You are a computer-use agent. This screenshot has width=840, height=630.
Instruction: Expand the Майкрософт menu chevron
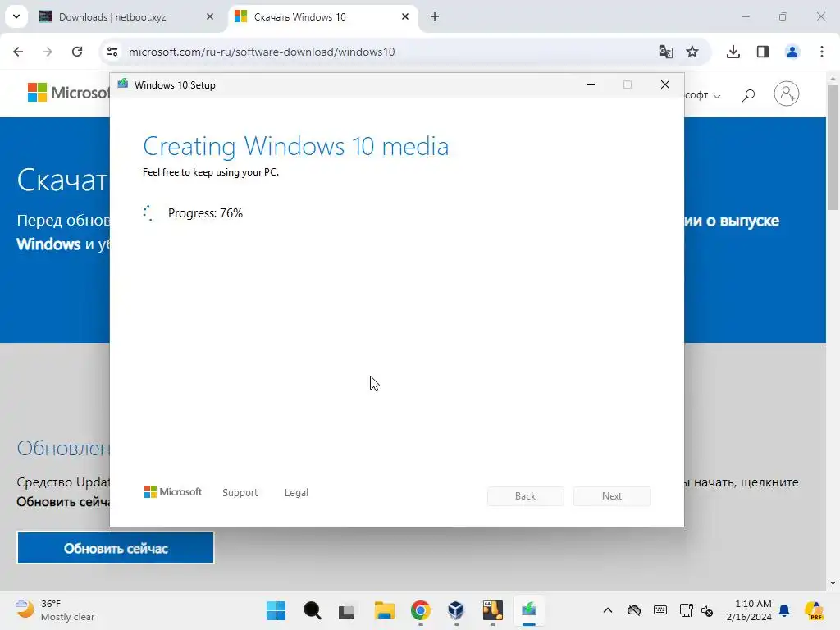pos(717,96)
